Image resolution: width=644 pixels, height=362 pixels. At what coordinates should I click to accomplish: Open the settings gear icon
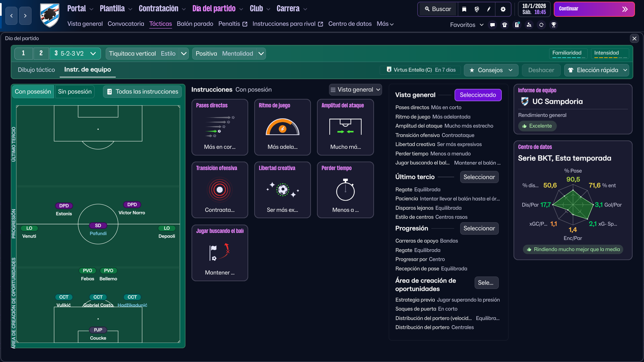click(x=503, y=9)
